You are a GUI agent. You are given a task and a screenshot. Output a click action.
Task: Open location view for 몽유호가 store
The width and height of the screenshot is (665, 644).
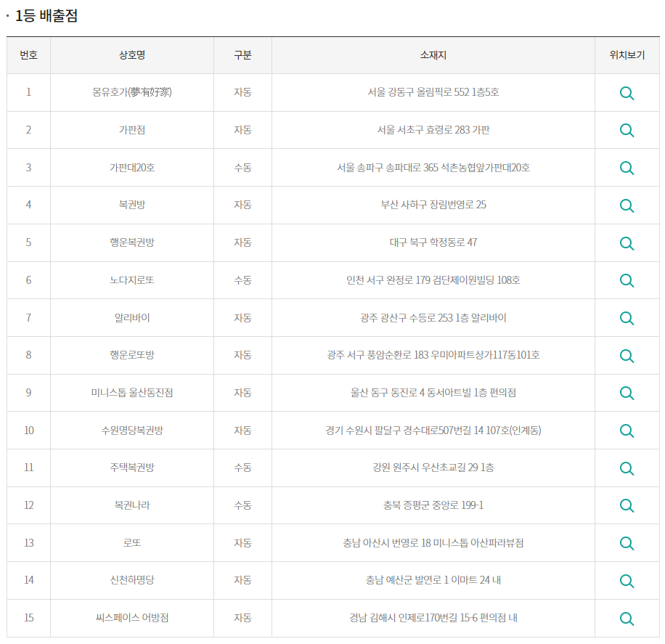626,92
